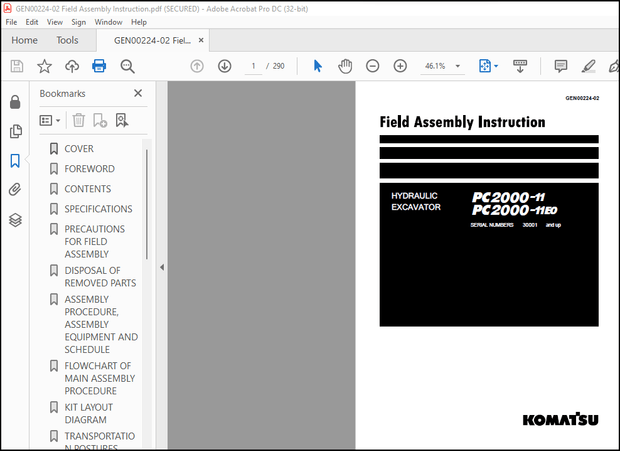The width and height of the screenshot is (620, 451).
Task: Go to the next page arrow
Action: [224, 66]
